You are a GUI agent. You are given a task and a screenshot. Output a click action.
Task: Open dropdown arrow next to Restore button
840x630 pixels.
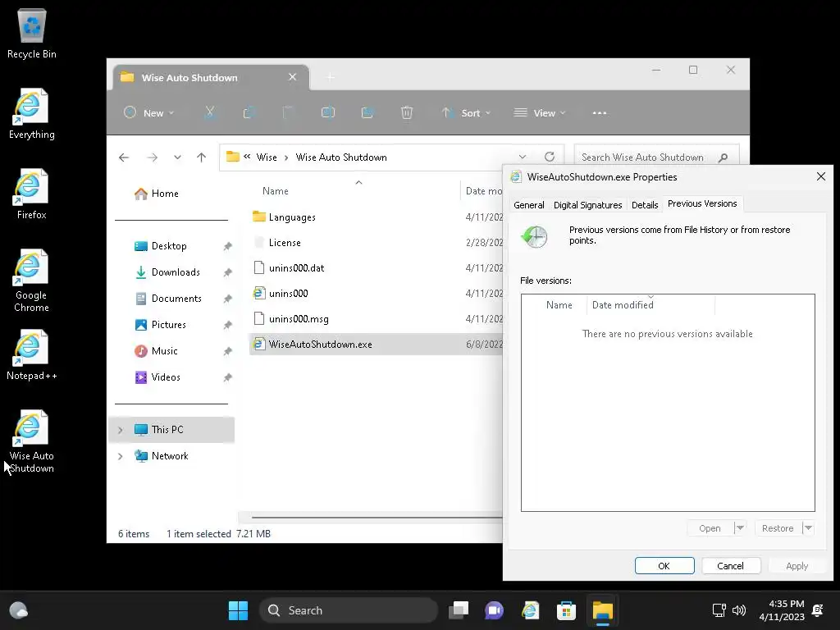pos(808,528)
